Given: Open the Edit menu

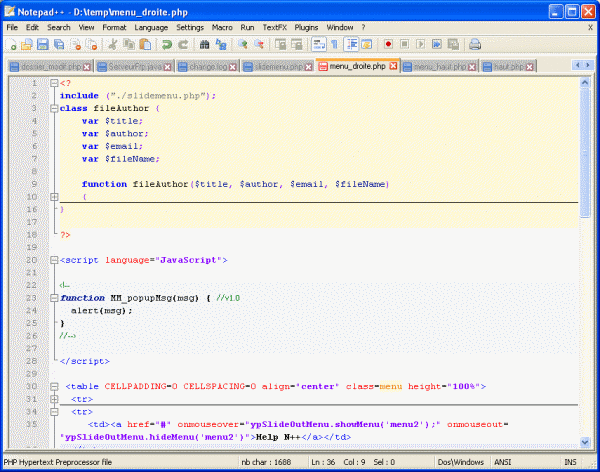Looking at the screenshot, I should (x=33, y=28).
